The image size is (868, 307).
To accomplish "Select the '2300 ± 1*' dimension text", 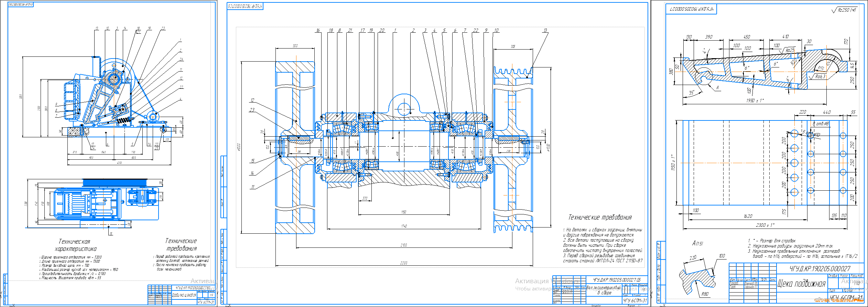I will coord(765,225).
